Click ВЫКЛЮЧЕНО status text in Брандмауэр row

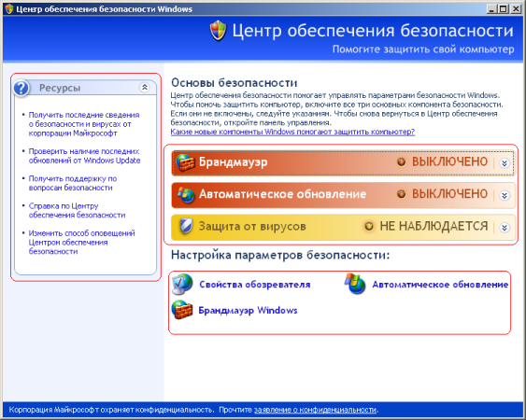pyautogui.click(x=449, y=161)
